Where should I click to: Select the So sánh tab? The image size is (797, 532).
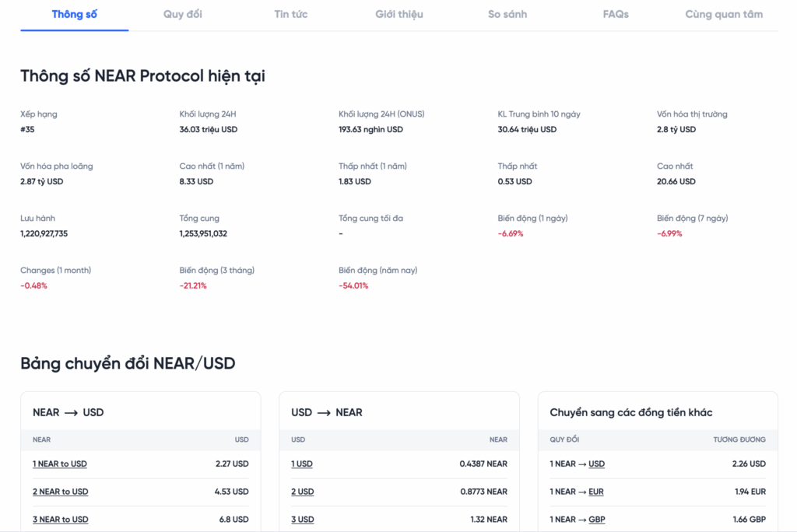(x=507, y=14)
